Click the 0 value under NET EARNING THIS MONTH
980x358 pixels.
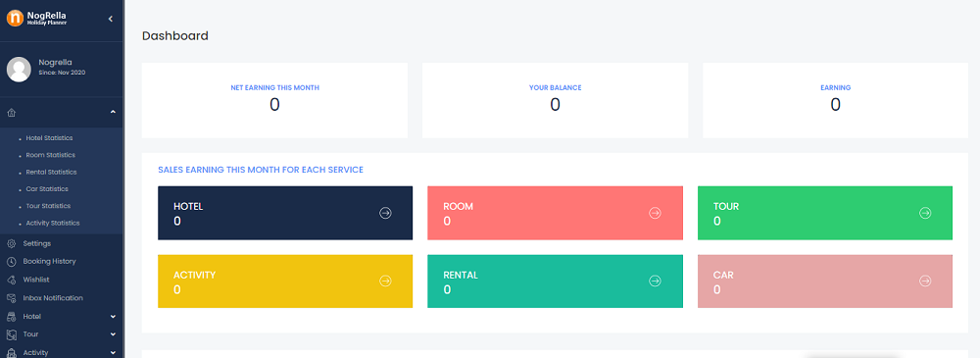coord(275,105)
